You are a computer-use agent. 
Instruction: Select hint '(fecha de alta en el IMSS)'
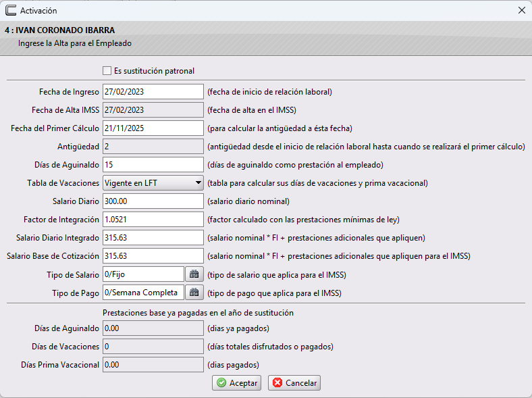coord(252,110)
